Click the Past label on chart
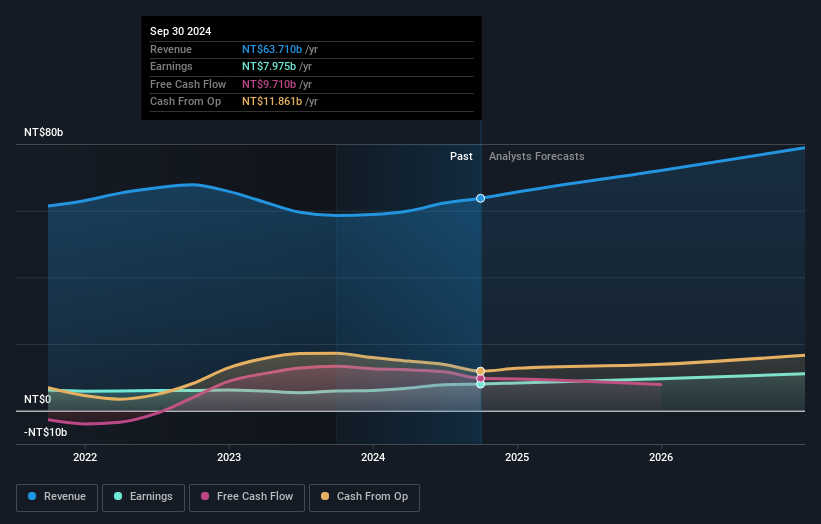This screenshot has width=821, height=524. pyautogui.click(x=461, y=156)
